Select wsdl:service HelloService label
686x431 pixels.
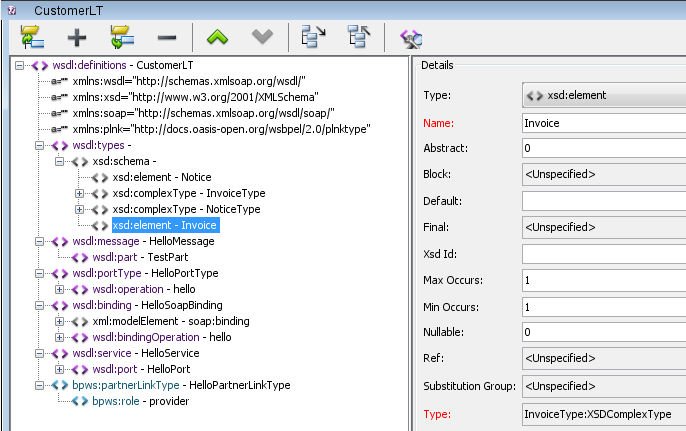(x=136, y=353)
